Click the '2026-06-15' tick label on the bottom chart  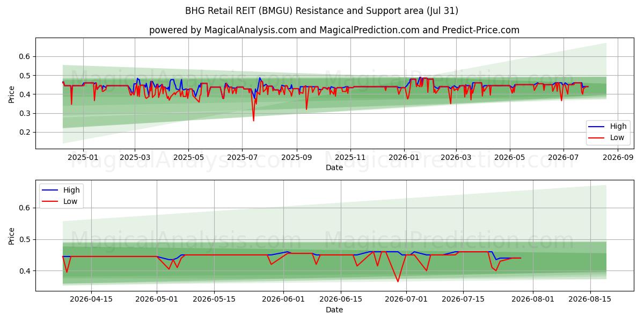click(340, 300)
